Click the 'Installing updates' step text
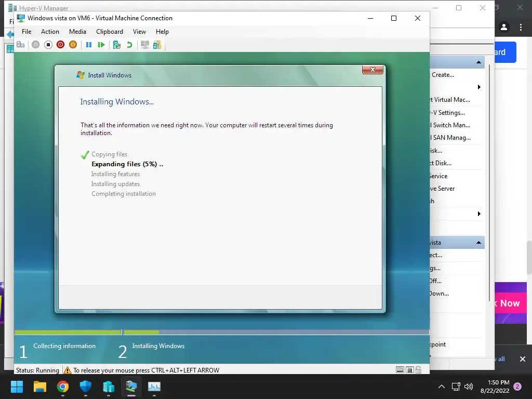532x399 pixels. point(115,183)
